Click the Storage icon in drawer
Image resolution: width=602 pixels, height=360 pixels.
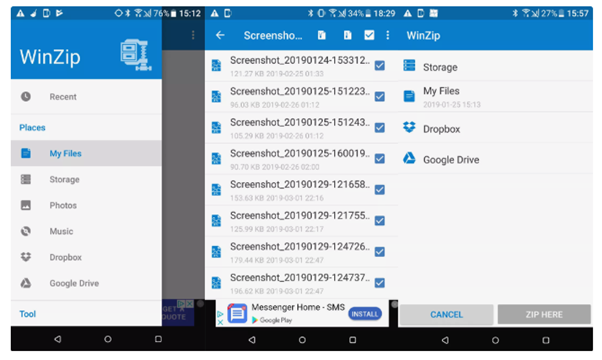coord(26,179)
